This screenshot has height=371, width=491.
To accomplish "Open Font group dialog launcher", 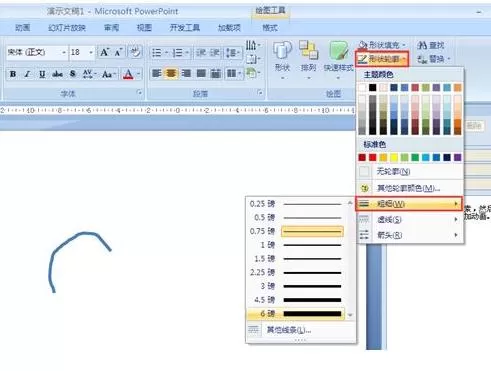I will (x=140, y=93).
